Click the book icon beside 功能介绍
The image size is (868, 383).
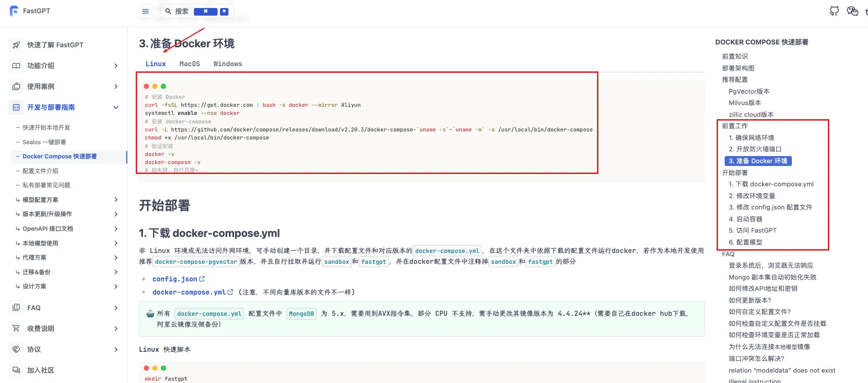click(x=16, y=66)
